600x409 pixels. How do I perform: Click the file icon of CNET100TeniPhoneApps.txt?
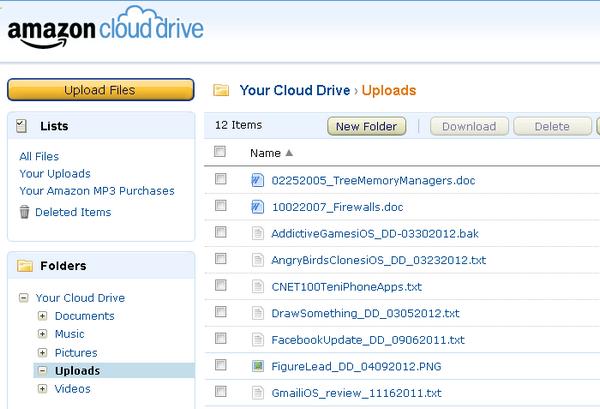tap(258, 286)
